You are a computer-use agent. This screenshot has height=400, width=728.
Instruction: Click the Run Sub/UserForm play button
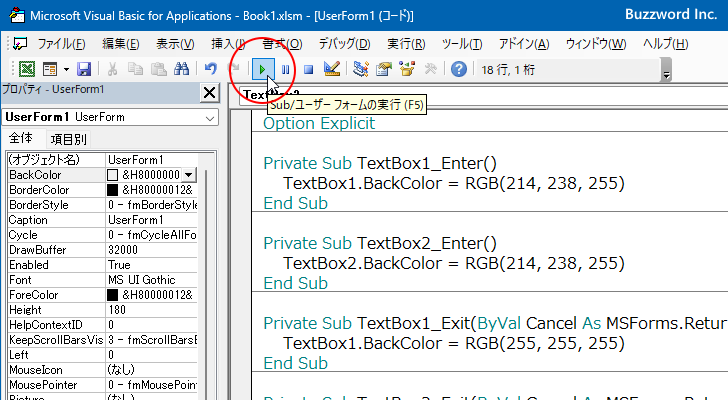263,70
